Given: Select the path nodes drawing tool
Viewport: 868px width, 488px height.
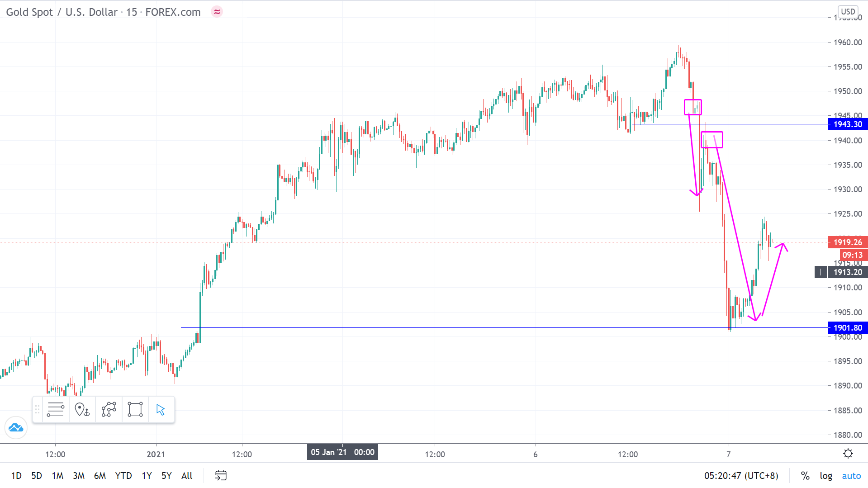Looking at the screenshot, I should point(109,410).
